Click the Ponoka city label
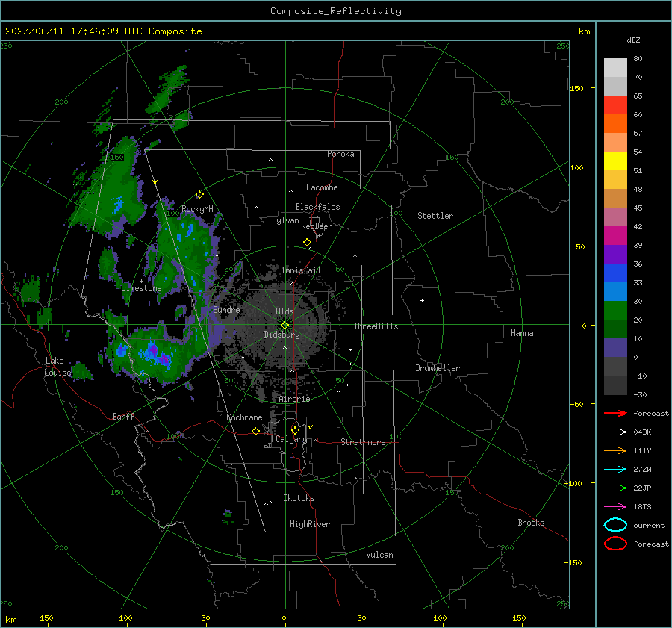This screenshot has width=672, height=628. [340, 155]
